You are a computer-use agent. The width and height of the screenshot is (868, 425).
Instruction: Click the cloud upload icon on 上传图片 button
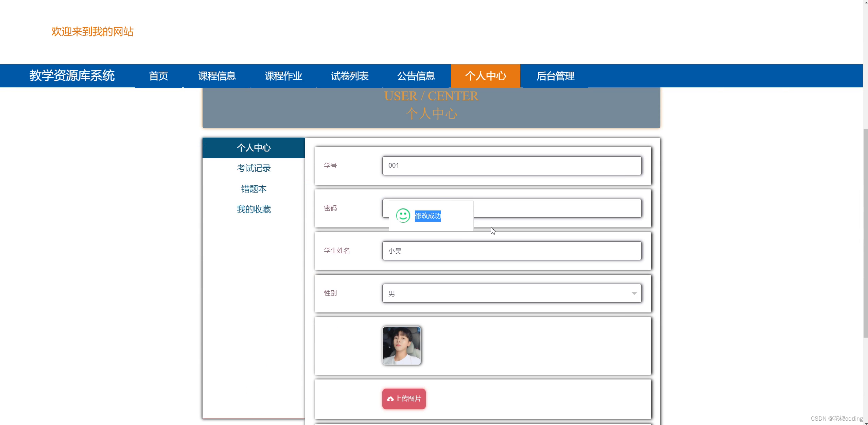tap(390, 398)
